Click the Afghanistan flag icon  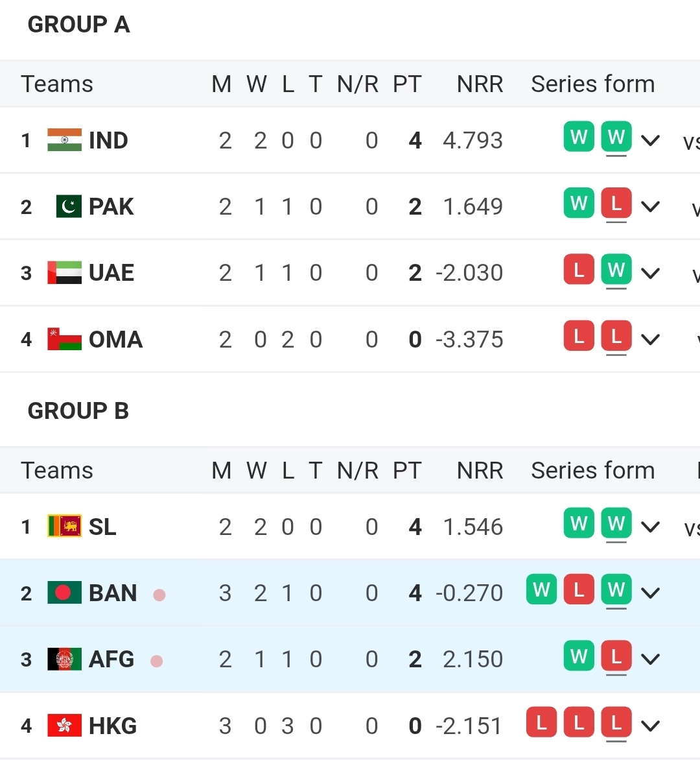coord(64,659)
